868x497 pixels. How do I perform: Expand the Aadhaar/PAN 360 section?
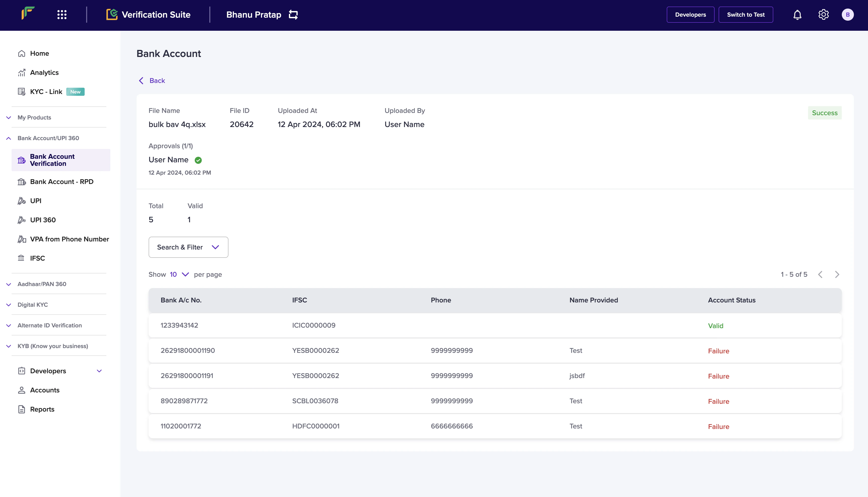pos(42,284)
